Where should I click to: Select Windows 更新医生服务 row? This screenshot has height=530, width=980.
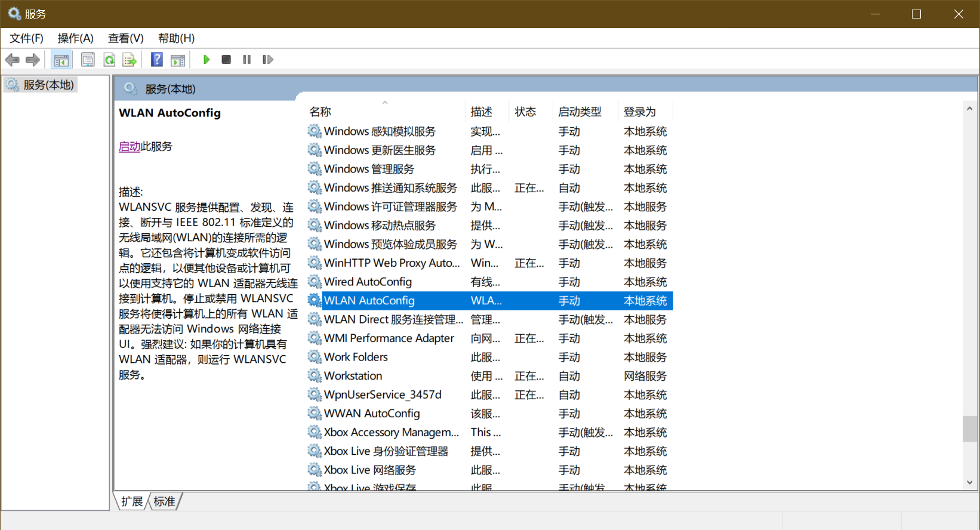coord(489,150)
